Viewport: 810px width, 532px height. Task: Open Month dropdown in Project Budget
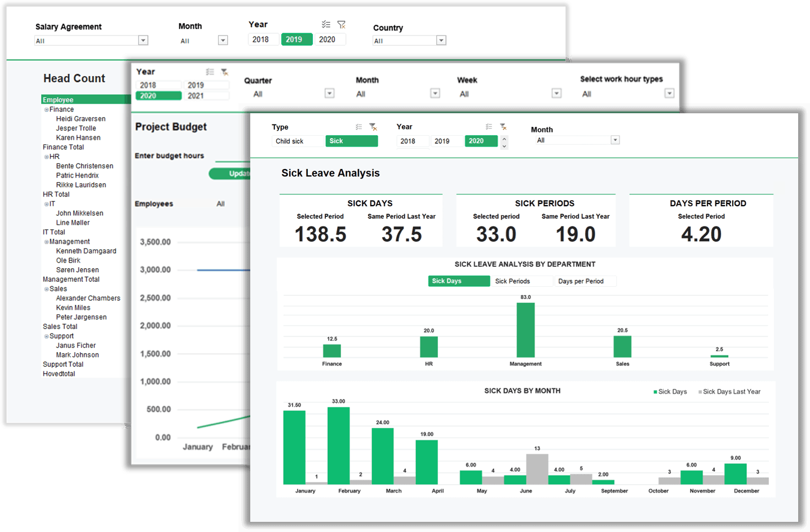pyautogui.click(x=435, y=94)
